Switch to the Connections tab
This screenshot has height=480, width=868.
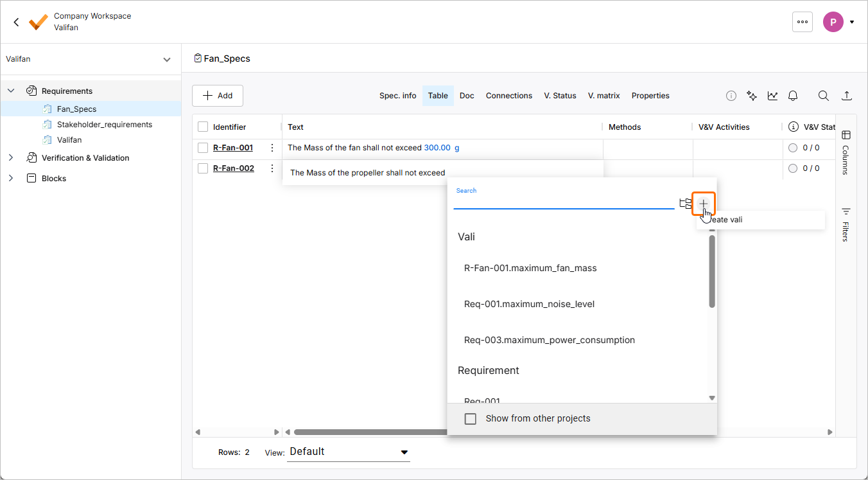point(508,96)
